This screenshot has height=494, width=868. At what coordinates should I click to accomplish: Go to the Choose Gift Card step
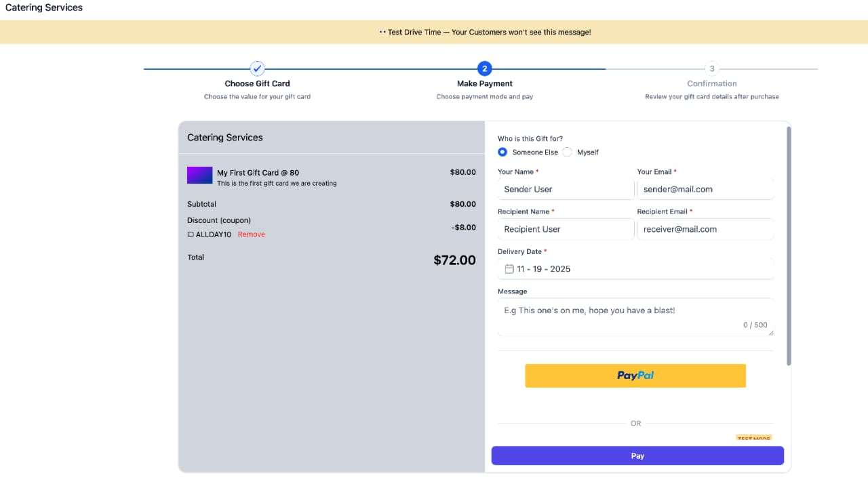pos(257,83)
